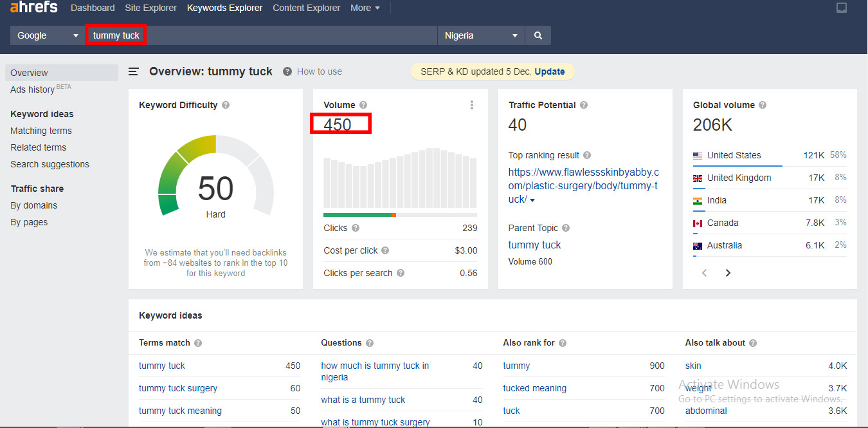Click the Traffic Potential help icon
This screenshot has width=868, height=428.
point(584,105)
